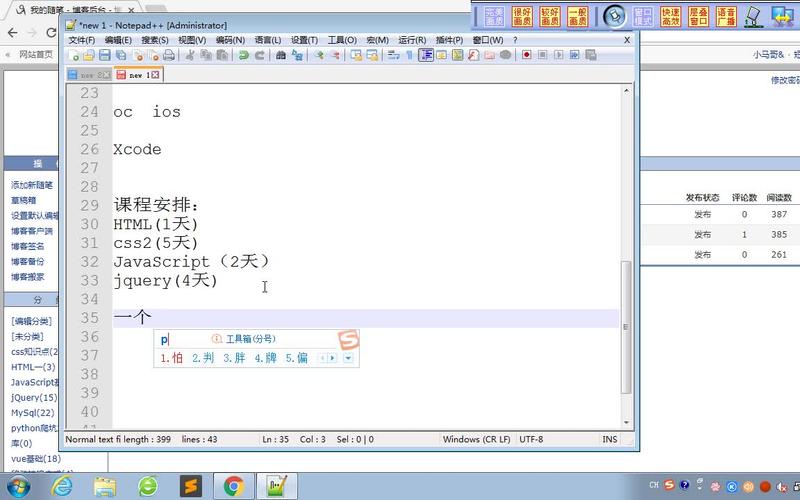Viewport: 800px width, 500px height.
Task: Click the Save file floppy icon
Action: 105,55
